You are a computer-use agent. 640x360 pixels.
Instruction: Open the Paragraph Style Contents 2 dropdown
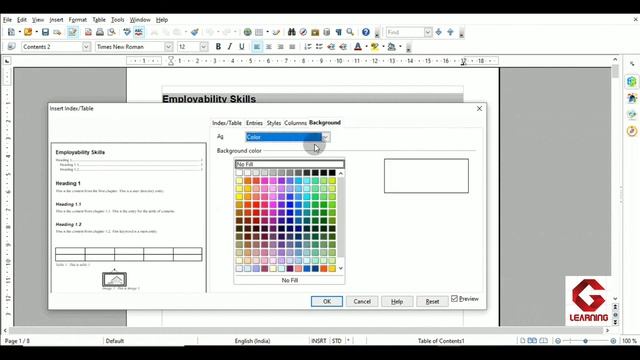(86, 47)
